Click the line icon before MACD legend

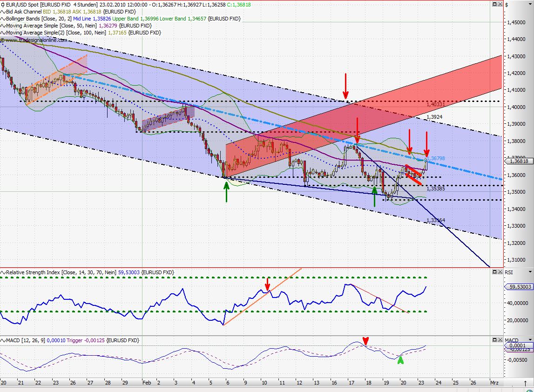coord(3,340)
